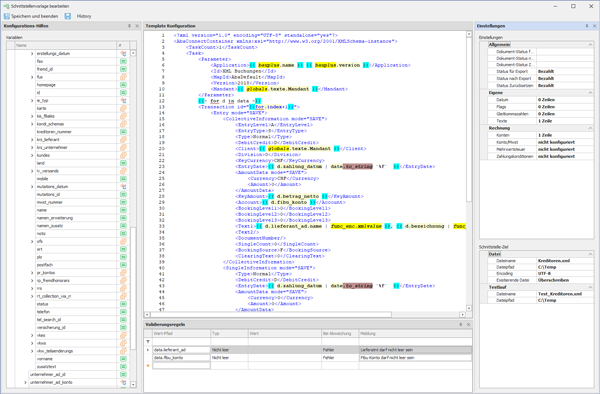
Task: Click the orange object icon for lv_versands
Action: (123, 171)
